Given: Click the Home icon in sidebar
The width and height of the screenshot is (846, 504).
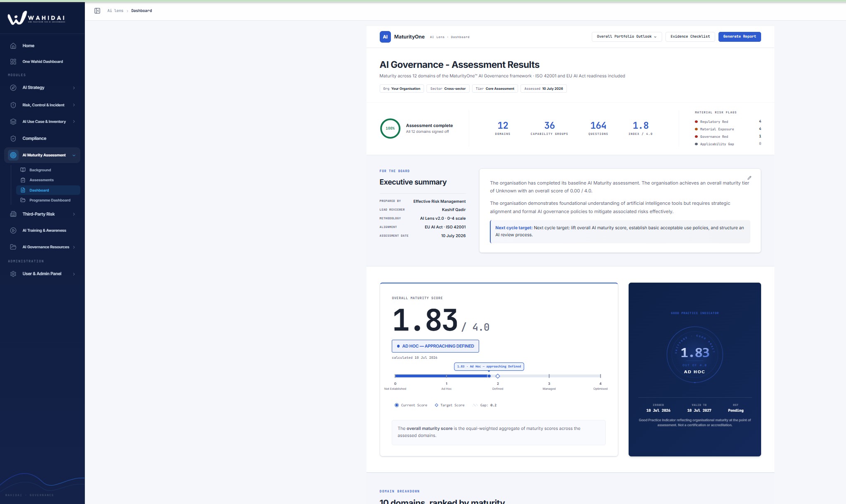Looking at the screenshot, I should point(13,46).
